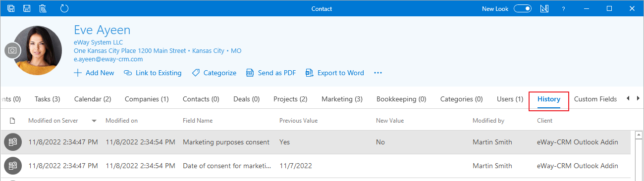Open the Custom Fields tab

tap(595, 99)
